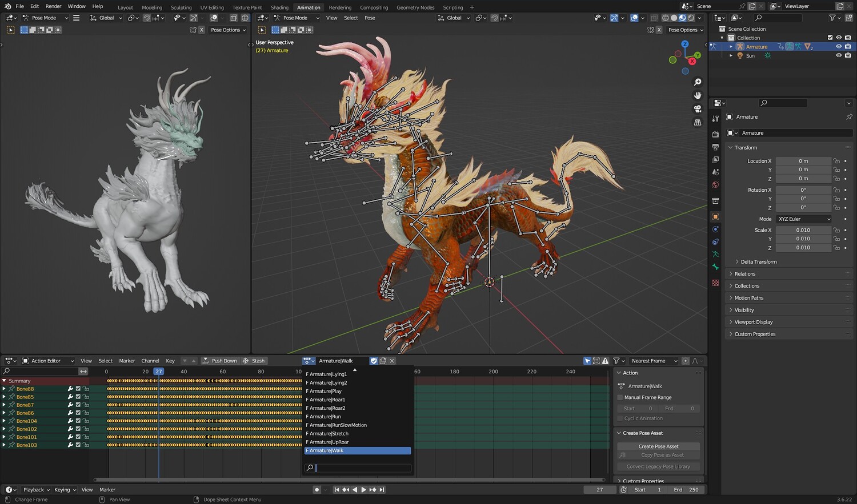Switch to the Shading workspace tab
The height and width of the screenshot is (504, 857).
tap(279, 7)
